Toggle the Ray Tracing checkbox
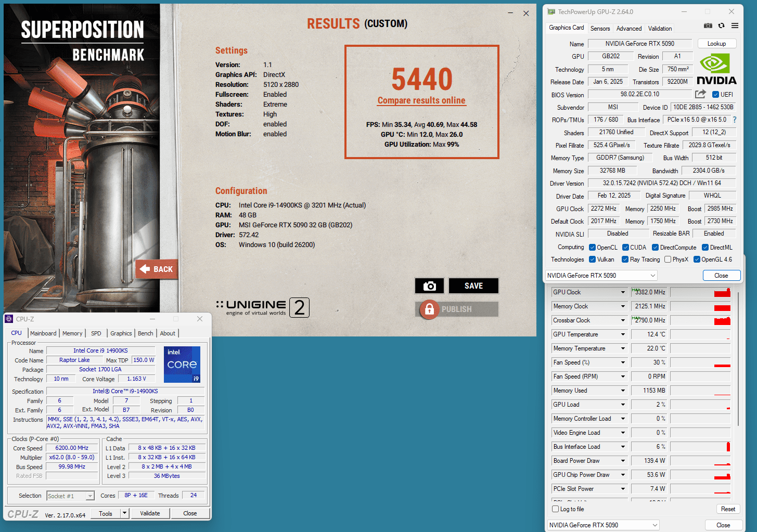Viewport: 757px width, 532px height. (625, 259)
